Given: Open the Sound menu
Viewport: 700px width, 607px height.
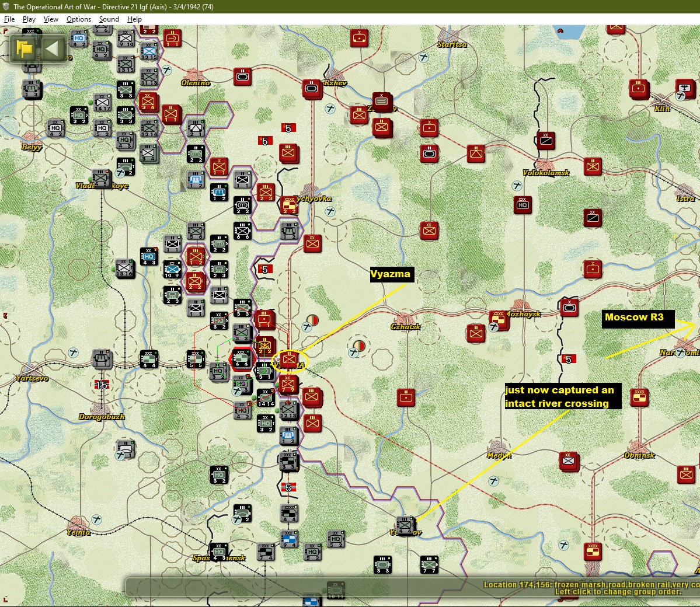Looking at the screenshot, I should [109, 19].
